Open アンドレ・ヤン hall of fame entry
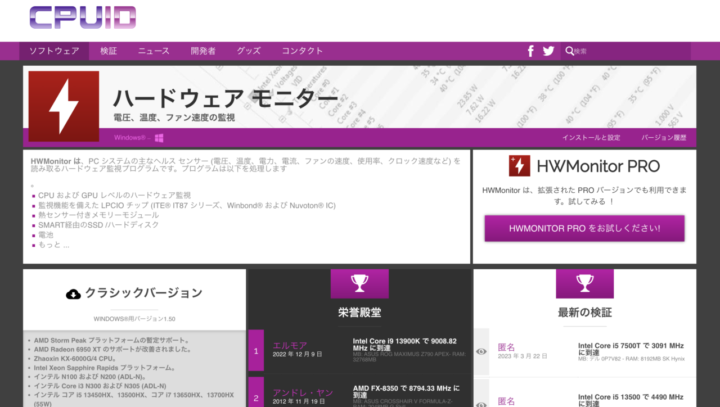The image size is (720, 407). click(303, 393)
